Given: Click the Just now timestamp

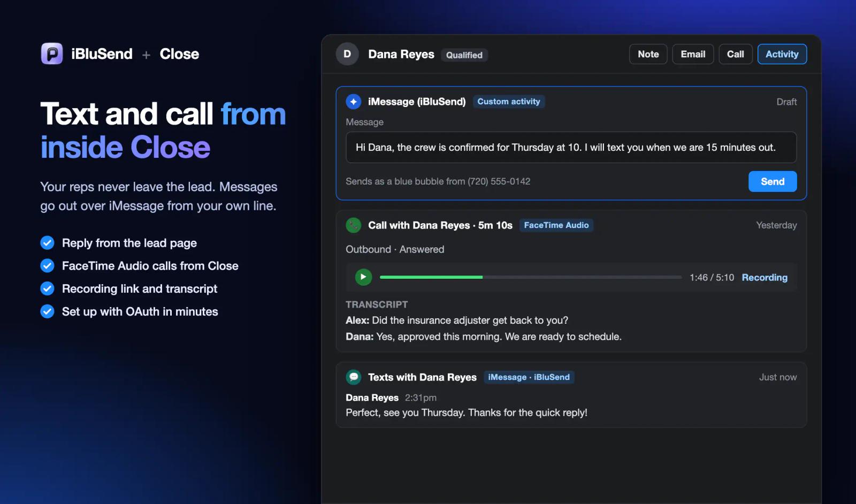Looking at the screenshot, I should coord(778,377).
